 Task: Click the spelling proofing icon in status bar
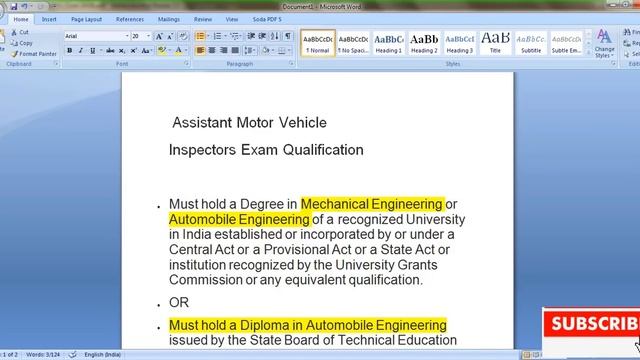pyautogui.click(x=73, y=355)
